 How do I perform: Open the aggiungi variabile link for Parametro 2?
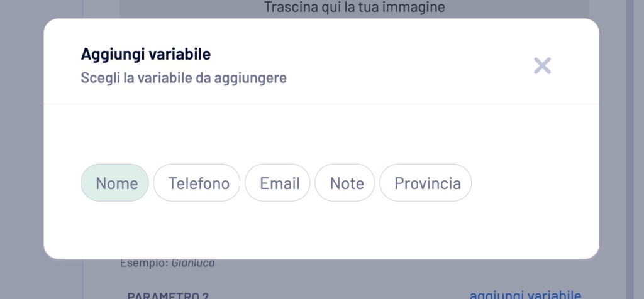[525, 295]
